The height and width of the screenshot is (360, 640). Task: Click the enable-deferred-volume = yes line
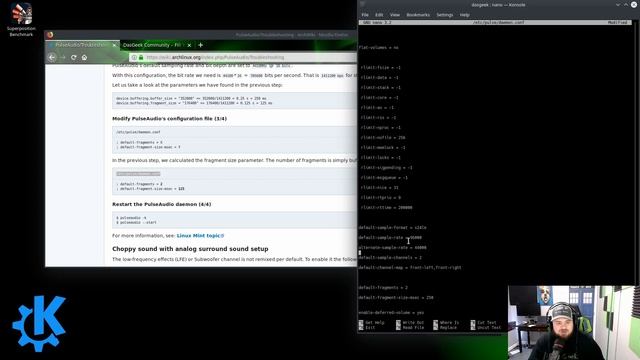tap(391, 313)
